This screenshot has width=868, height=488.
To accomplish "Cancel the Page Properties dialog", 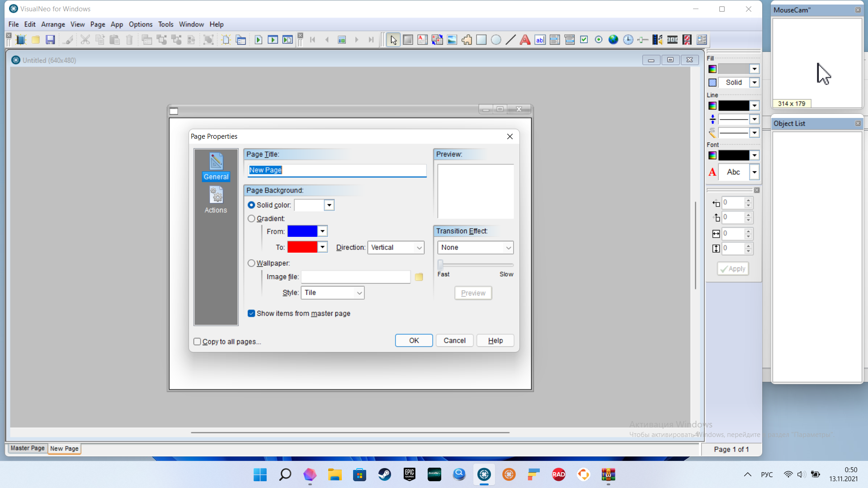I will click(455, 341).
